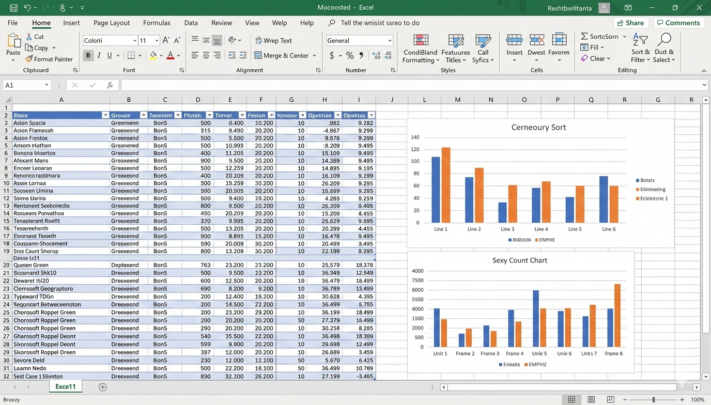Toggle Wrap Text on
The height and width of the screenshot is (405, 711).
tap(256, 41)
